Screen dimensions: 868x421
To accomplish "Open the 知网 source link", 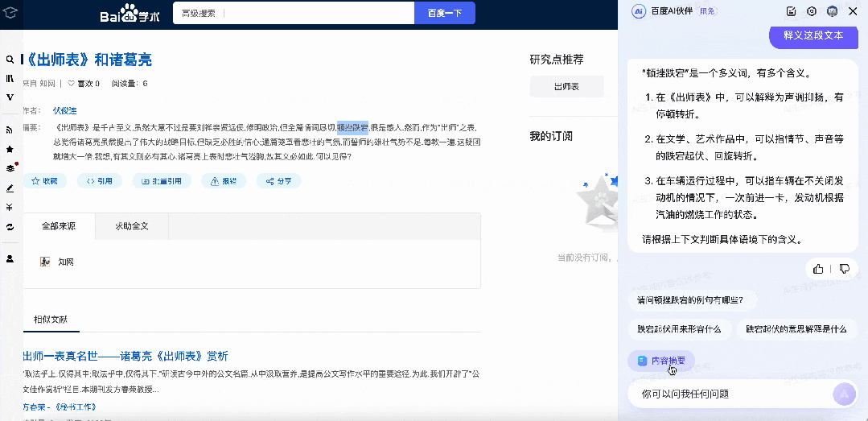I will pyautogui.click(x=66, y=262).
